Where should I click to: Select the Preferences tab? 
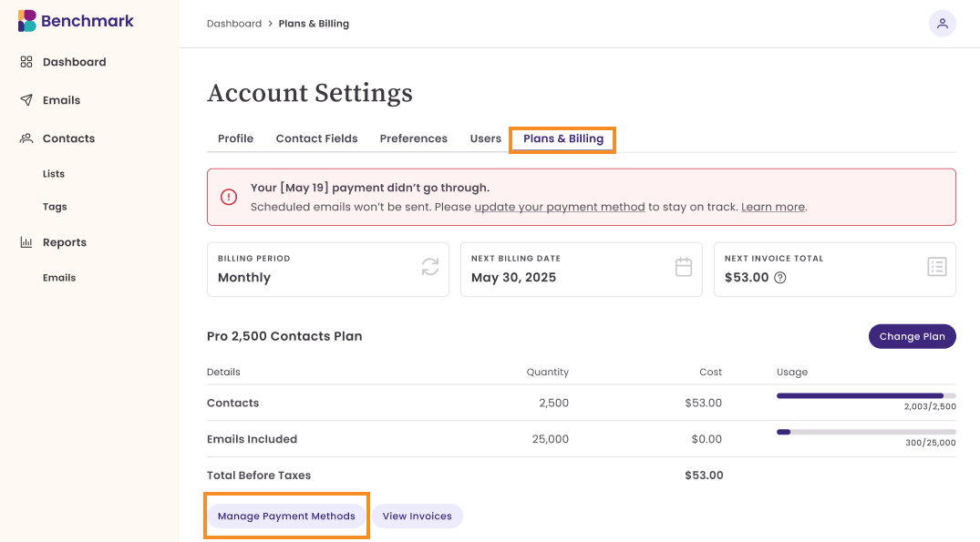[x=413, y=138]
